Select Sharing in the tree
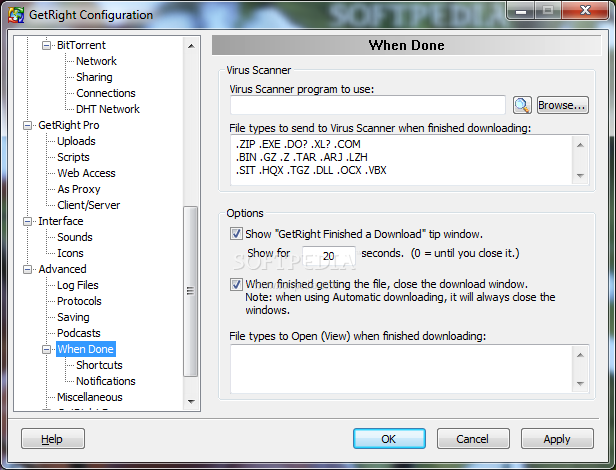 tap(94, 77)
